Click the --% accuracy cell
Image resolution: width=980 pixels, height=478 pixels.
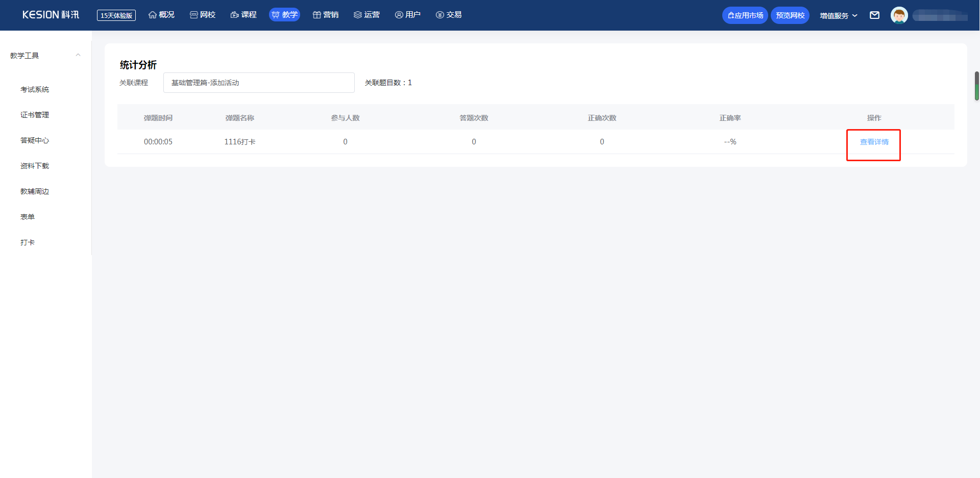[x=730, y=142]
